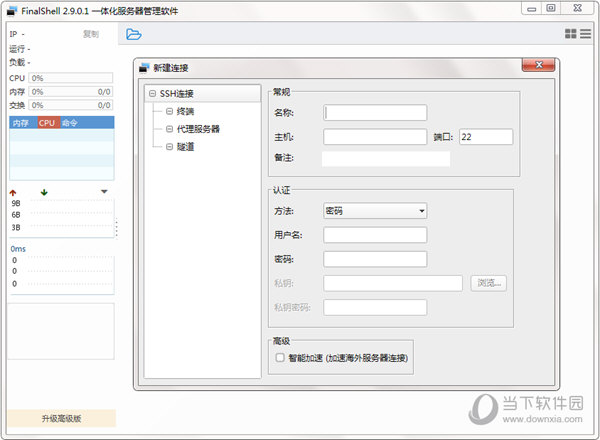Open the hamburger menu icon
The height and width of the screenshot is (440, 600).
tap(585, 34)
